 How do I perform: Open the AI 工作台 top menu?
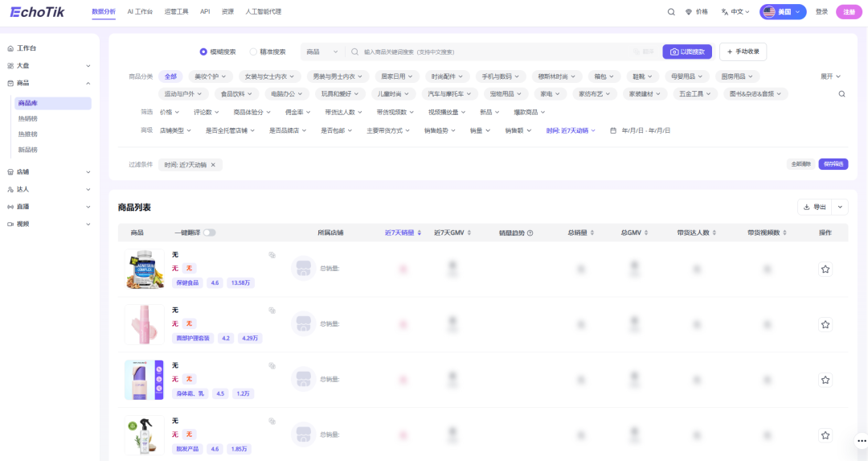(x=140, y=11)
